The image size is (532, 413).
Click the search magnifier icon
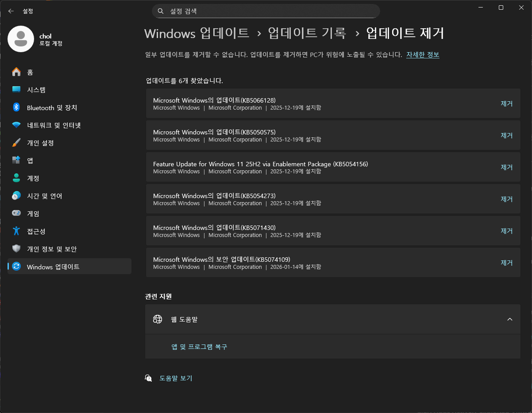(161, 11)
